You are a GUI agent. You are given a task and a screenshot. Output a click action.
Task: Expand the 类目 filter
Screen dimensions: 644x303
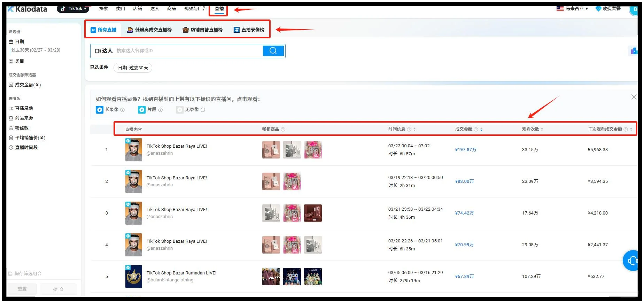[16, 61]
